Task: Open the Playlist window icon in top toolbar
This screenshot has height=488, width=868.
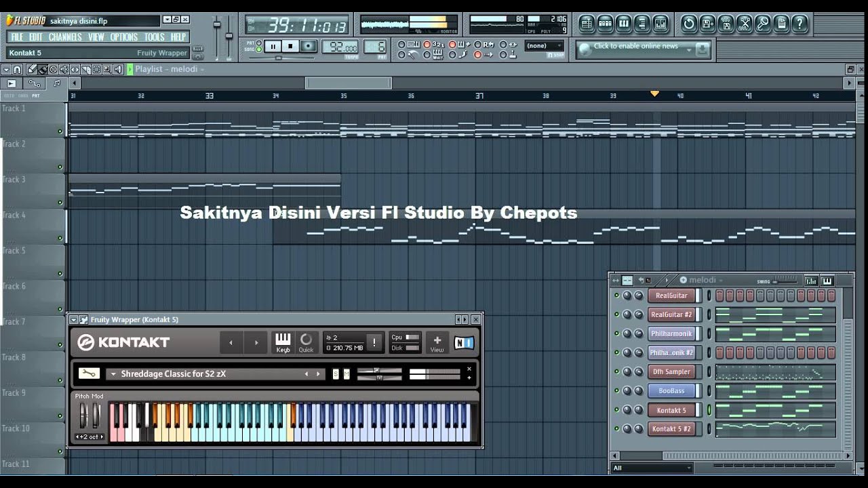Action: click(x=587, y=24)
